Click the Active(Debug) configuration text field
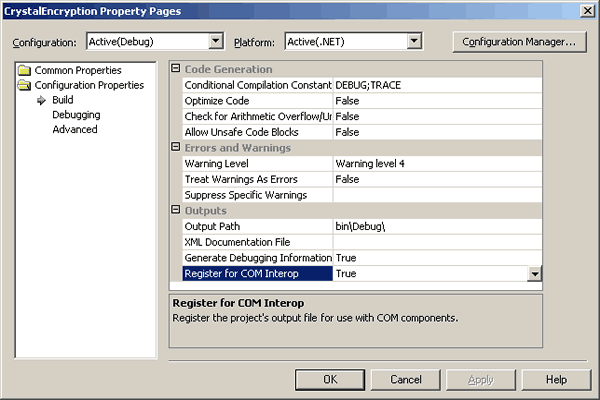Image resolution: width=600 pixels, height=400 pixels. click(x=148, y=41)
